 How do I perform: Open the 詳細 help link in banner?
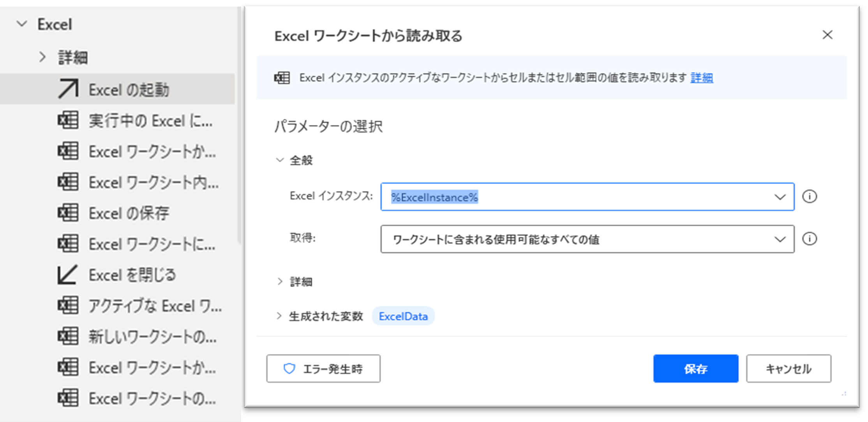pyautogui.click(x=702, y=78)
